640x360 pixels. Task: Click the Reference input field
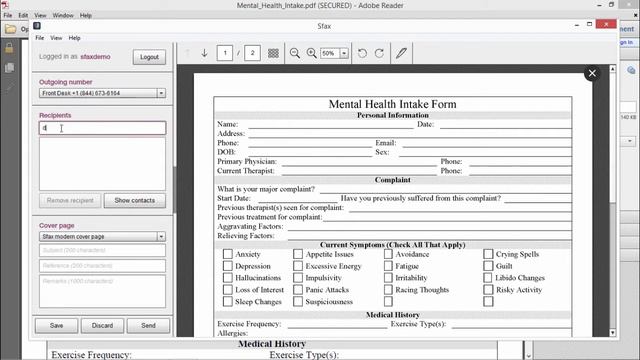pos(102,266)
